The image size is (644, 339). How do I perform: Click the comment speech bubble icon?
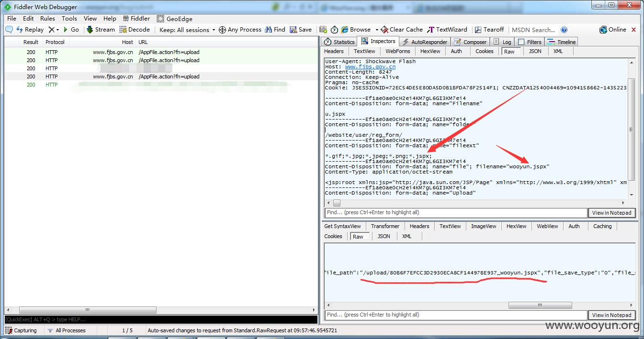(x=9, y=30)
